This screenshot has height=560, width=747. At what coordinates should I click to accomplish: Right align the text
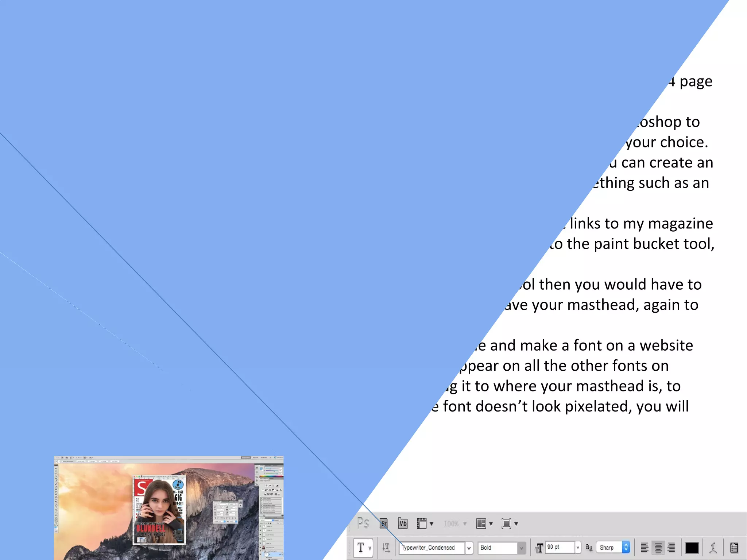pos(671,548)
